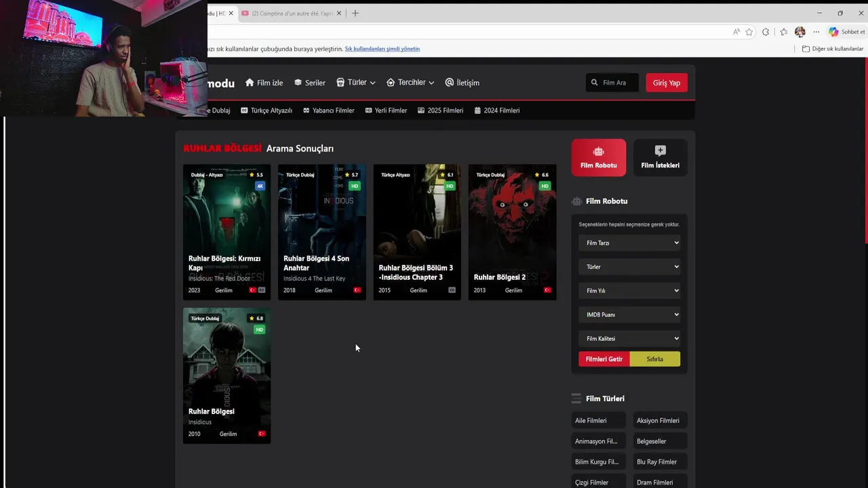Open the Diğer sık kullanılanlar folder
This screenshot has height=488, width=868.
click(833, 49)
